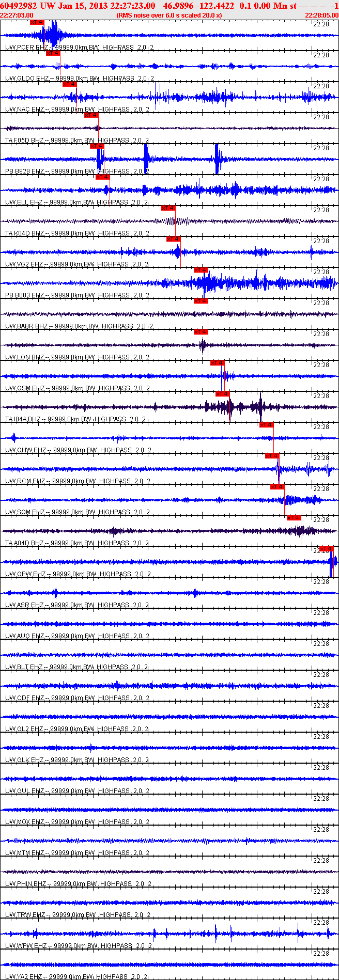Select the pick marker on PB.B928 trace
This screenshot has width=339, height=980.
coord(97,146)
